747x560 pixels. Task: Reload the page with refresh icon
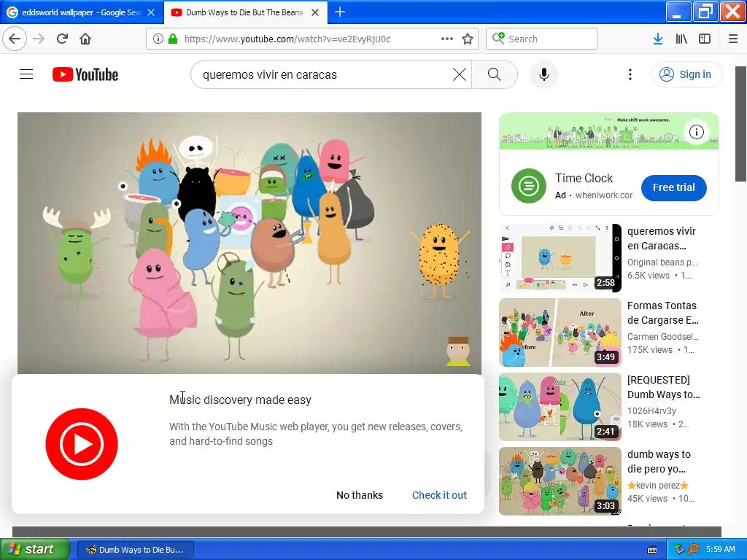pyautogui.click(x=62, y=39)
